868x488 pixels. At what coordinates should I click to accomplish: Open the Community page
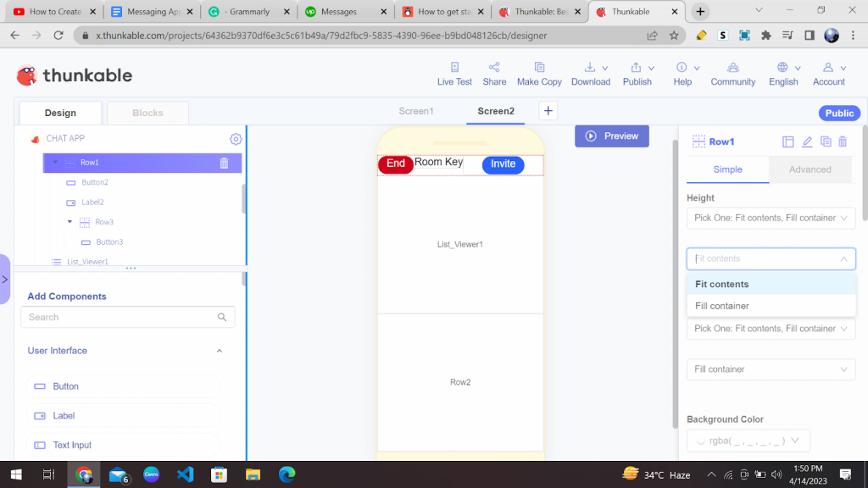tap(732, 72)
